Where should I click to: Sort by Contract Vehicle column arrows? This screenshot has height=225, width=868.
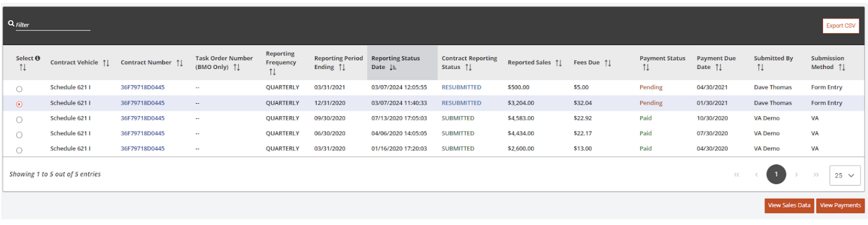point(106,63)
